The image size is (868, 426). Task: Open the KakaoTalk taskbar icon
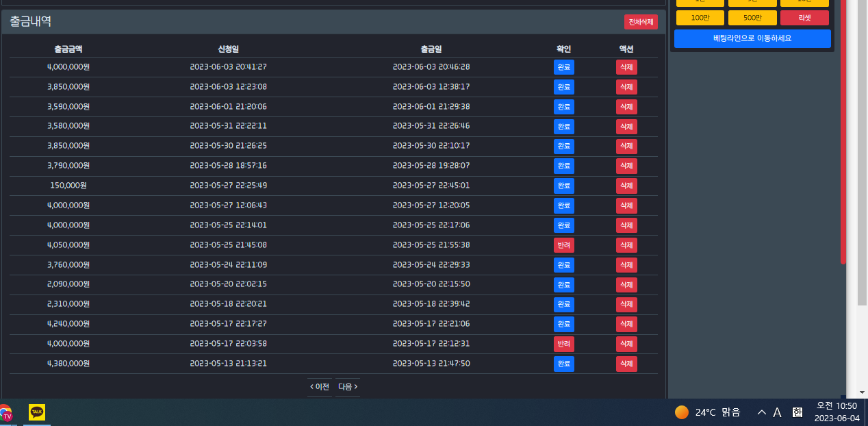37,412
